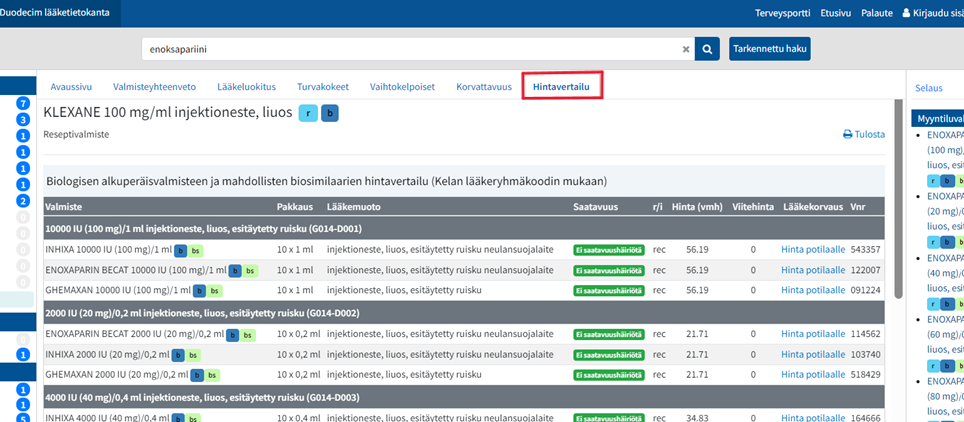Click the Saatavuus column header

pyautogui.click(x=595, y=207)
